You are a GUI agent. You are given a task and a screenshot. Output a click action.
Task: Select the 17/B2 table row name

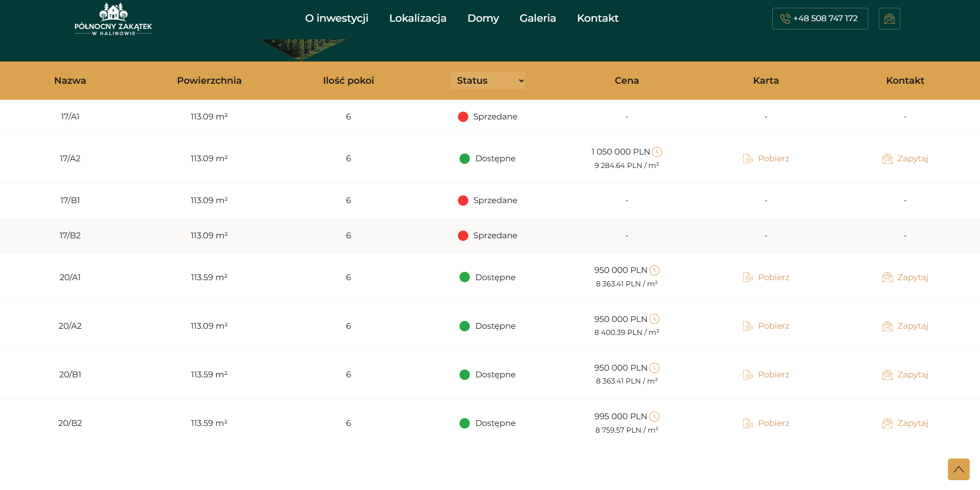pos(70,236)
